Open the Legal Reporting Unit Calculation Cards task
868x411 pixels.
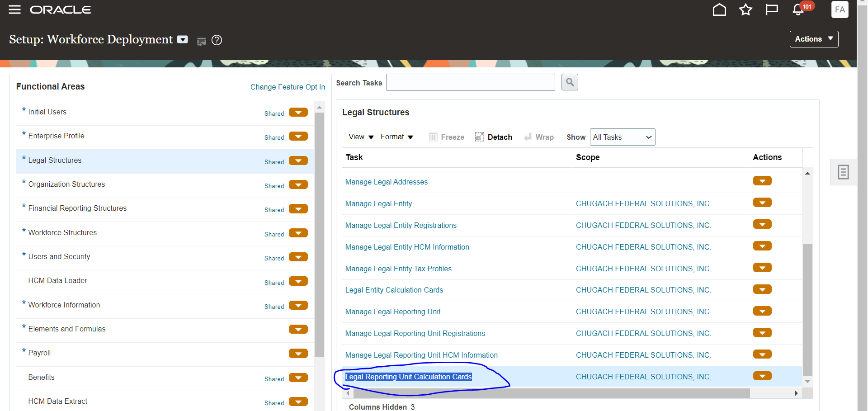click(408, 377)
